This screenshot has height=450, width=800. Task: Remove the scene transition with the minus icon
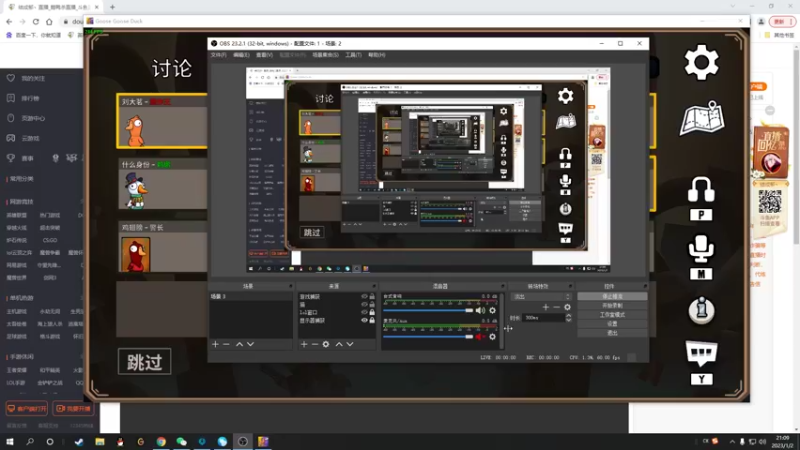click(x=557, y=307)
